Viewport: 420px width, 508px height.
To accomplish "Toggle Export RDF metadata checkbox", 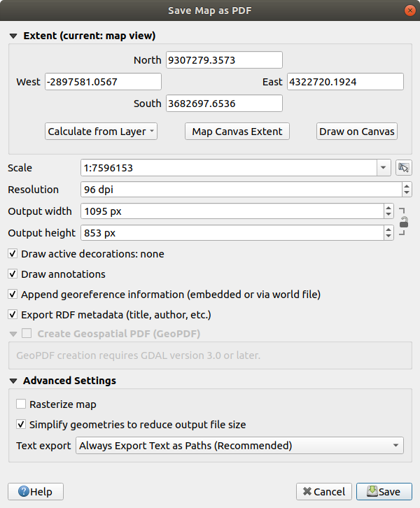I will pyautogui.click(x=13, y=315).
